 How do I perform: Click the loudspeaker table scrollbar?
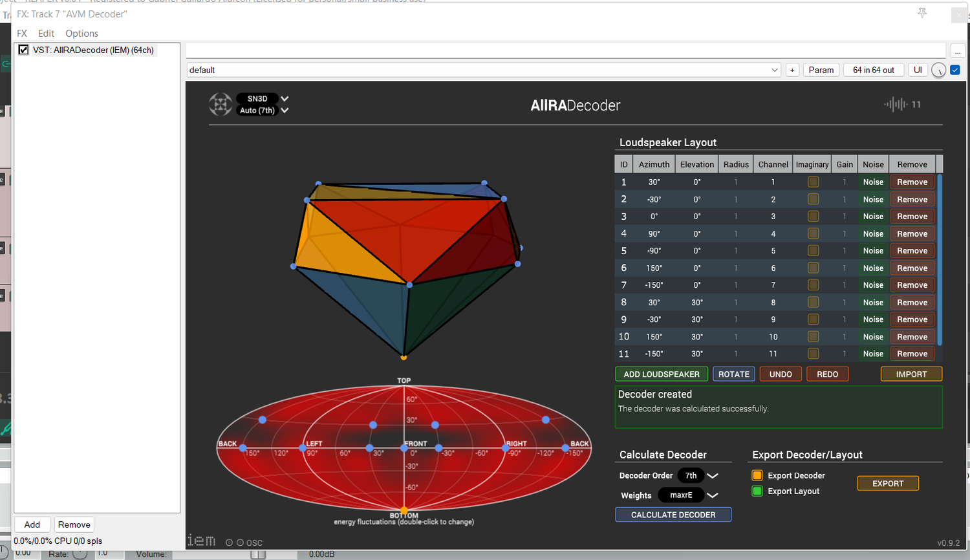tap(940, 260)
